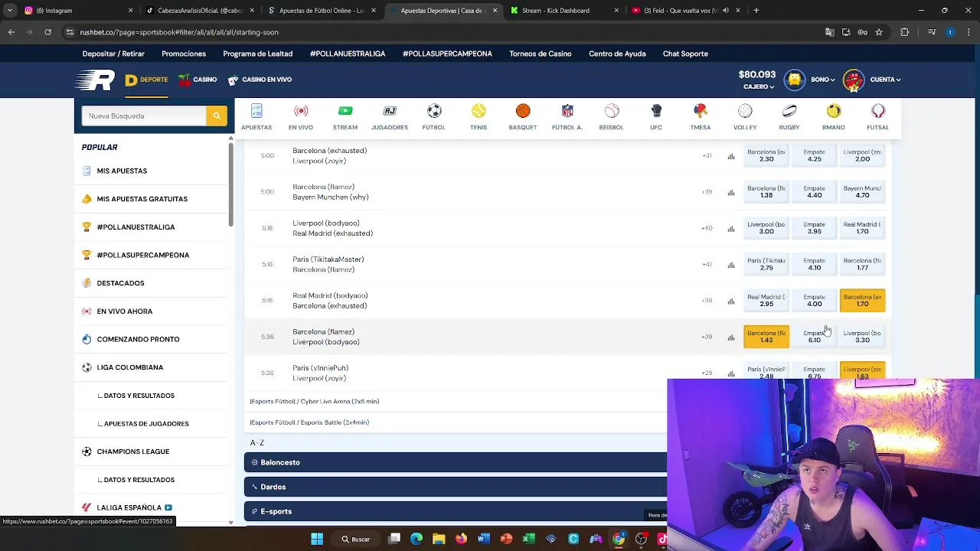The width and height of the screenshot is (980, 551).
Task: Select the Volley ball icon
Action: click(x=745, y=111)
